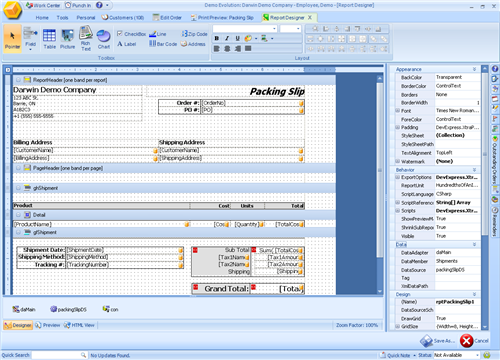Select the daMain component
Screen dimensions: 500x360
(x=24, y=309)
